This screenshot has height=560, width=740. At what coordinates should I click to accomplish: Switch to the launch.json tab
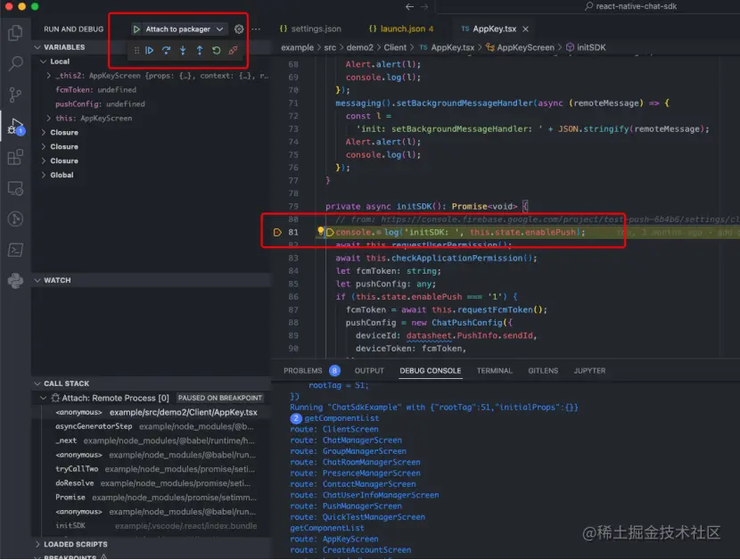point(401,29)
